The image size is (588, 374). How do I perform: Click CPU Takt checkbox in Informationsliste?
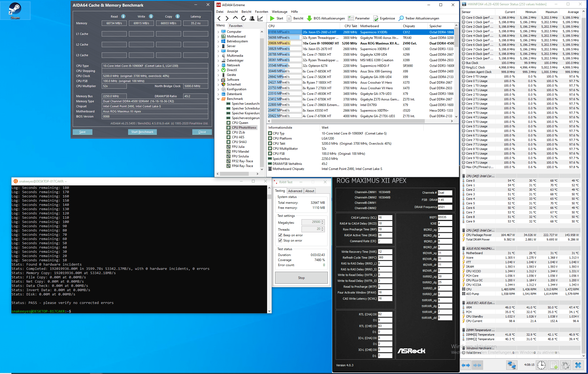[x=270, y=144]
